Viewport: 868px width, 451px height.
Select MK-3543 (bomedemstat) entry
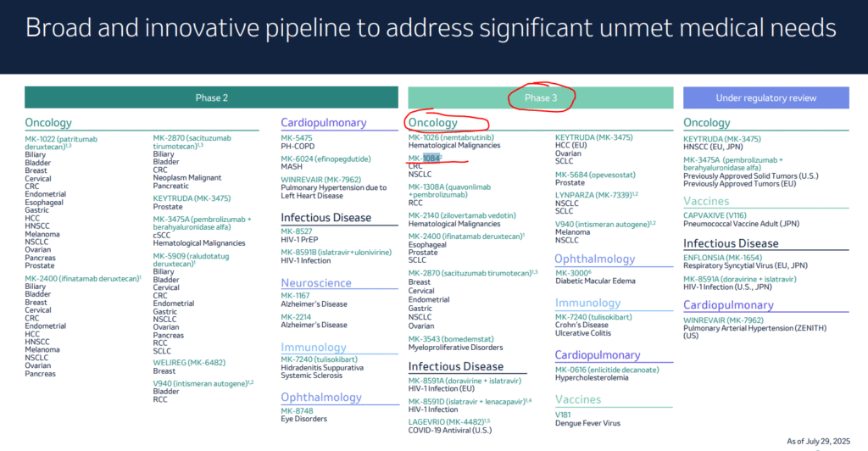coord(451,339)
